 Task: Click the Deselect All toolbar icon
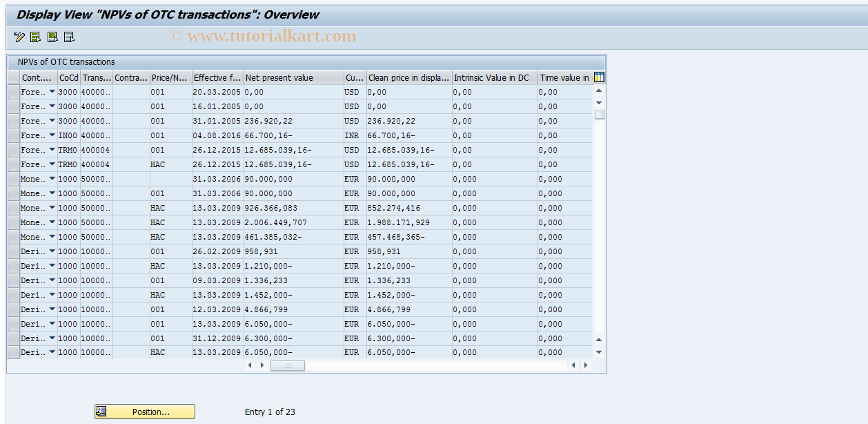(x=69, y=37)
